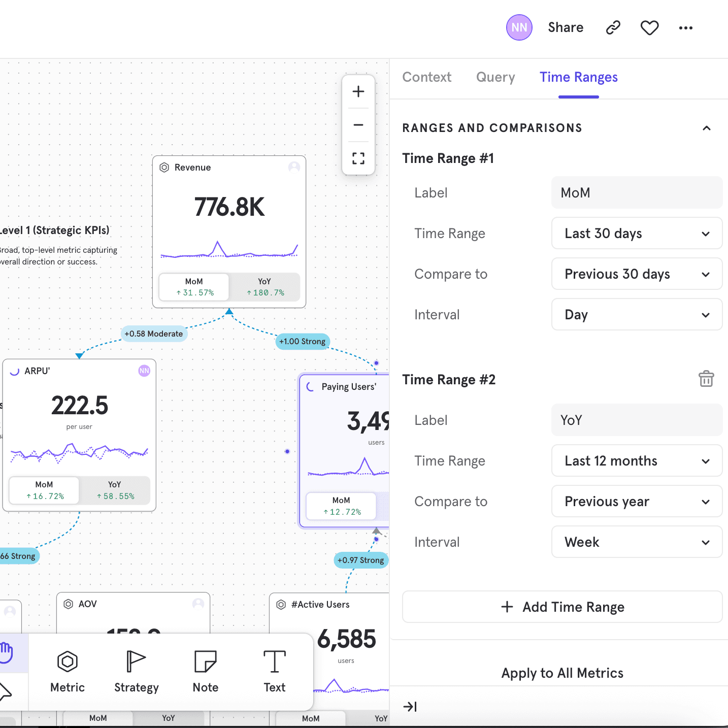Select the Strategy flag tool
Screen dimensions: 728x728
point(136,671)
